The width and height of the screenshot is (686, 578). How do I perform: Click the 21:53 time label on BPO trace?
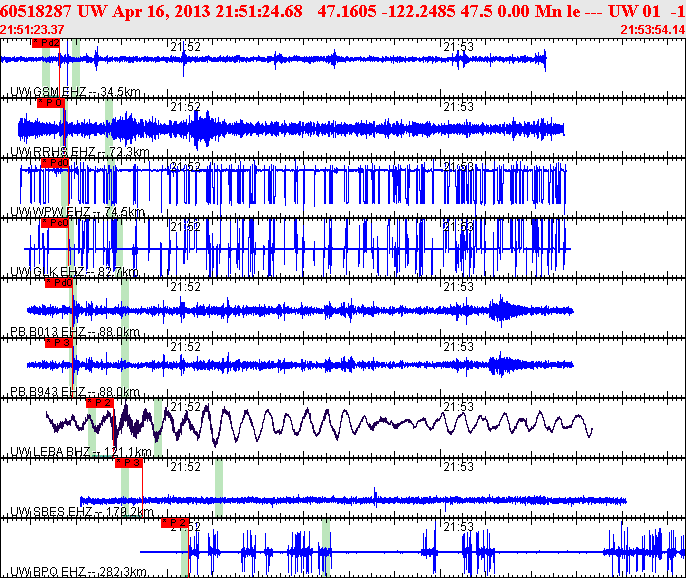pos(458,526)
